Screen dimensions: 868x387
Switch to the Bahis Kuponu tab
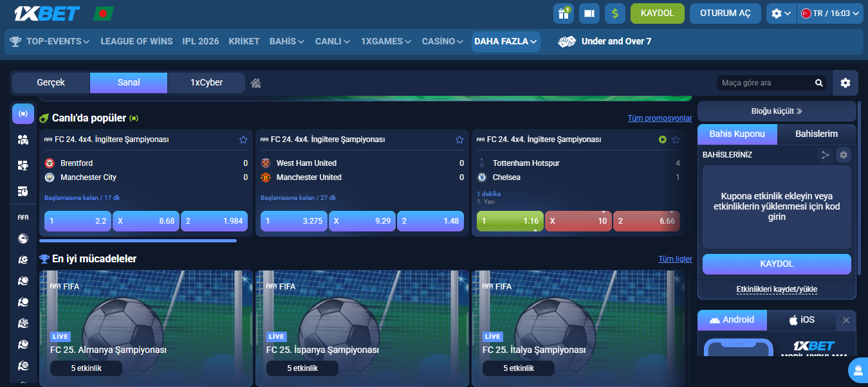click(x=737, y=134)
